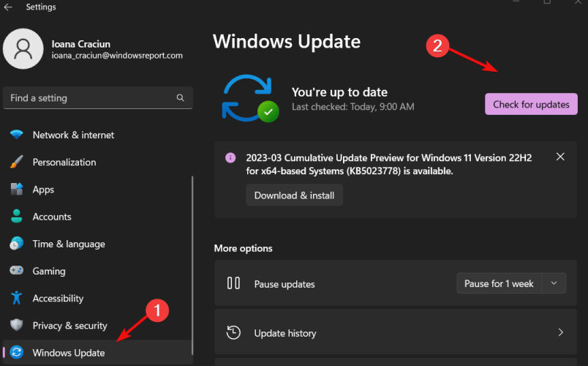
Task: Click the Pause for 1 week button
Action: pyautogui.click(x=499, y=283)
